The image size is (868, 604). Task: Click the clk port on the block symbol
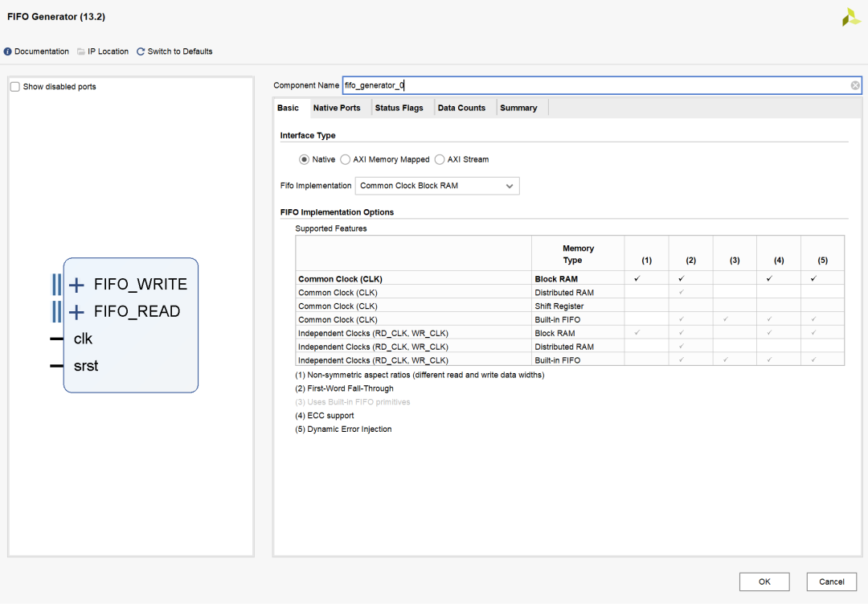tap(83, 339)
